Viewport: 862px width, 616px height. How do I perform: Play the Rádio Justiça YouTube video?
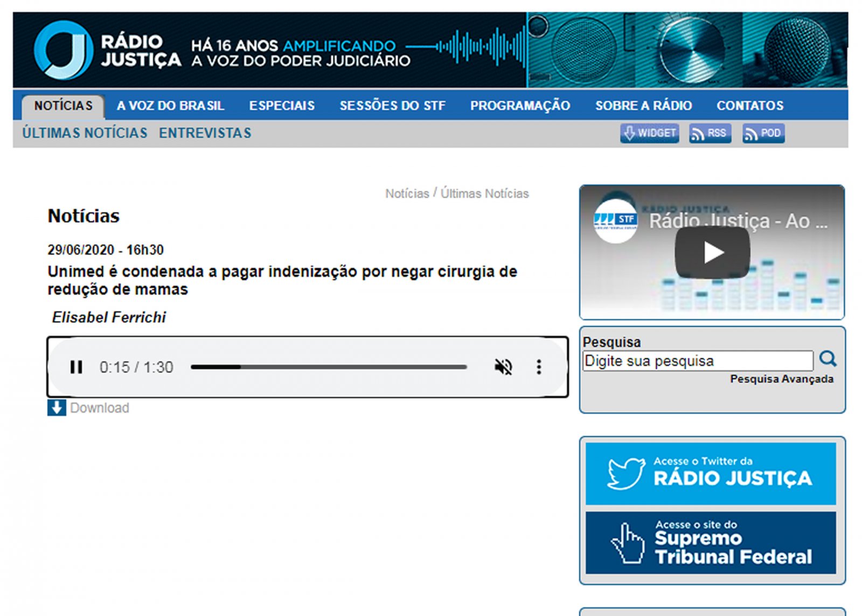click(712, 252)
